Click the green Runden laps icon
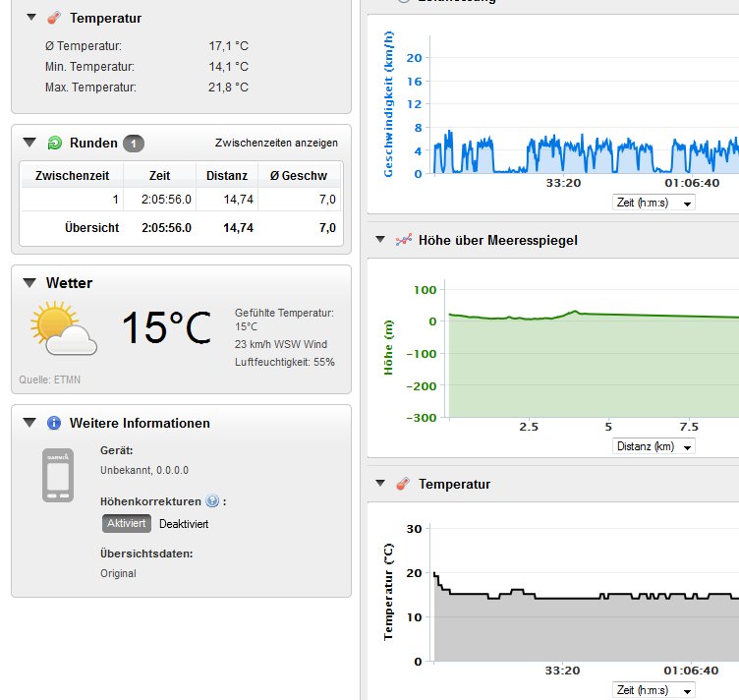Screen dimensions: 739x700 [53, 143]
